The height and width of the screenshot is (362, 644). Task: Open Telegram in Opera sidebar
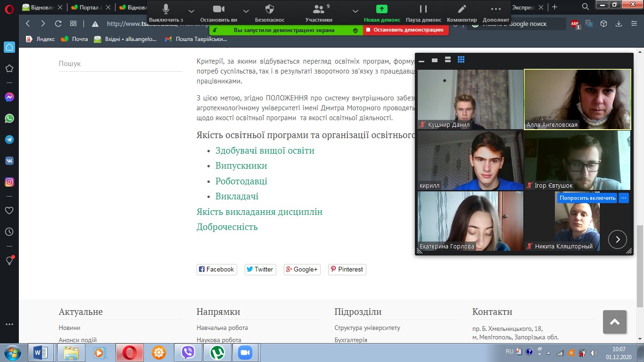pos(9,140)
